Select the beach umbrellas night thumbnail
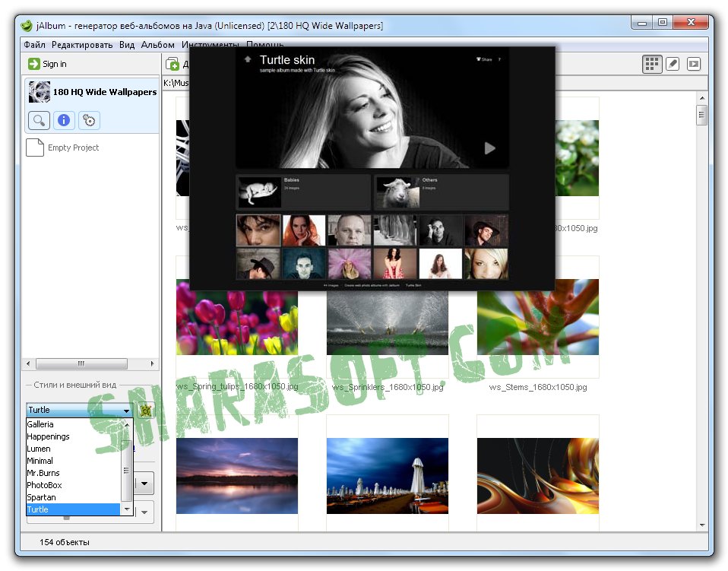 [x=388, y=476]
